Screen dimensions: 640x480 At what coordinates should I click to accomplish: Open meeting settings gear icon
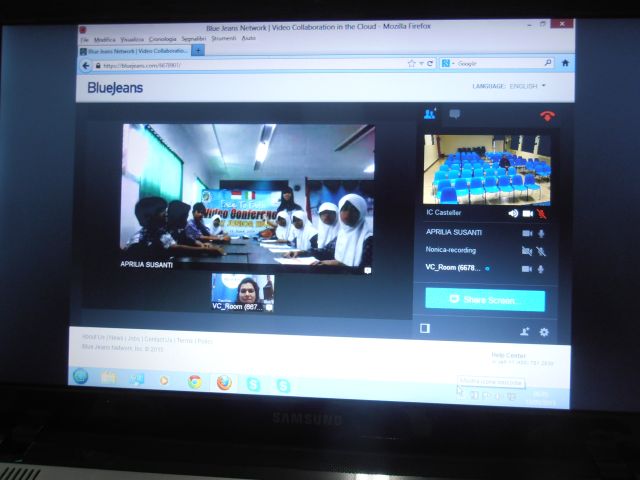point(544,332)
